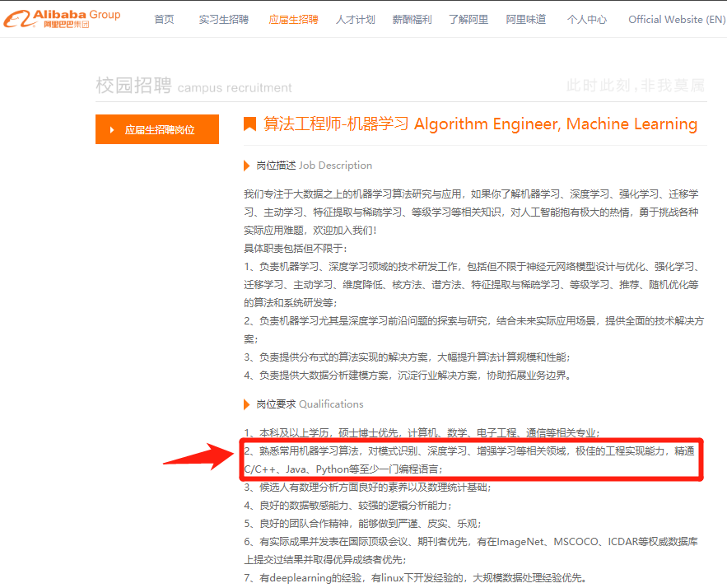Click qualification 3 about 数理统计基础
This screenshot has width=727, height=588.
click(x=367, y=488)
